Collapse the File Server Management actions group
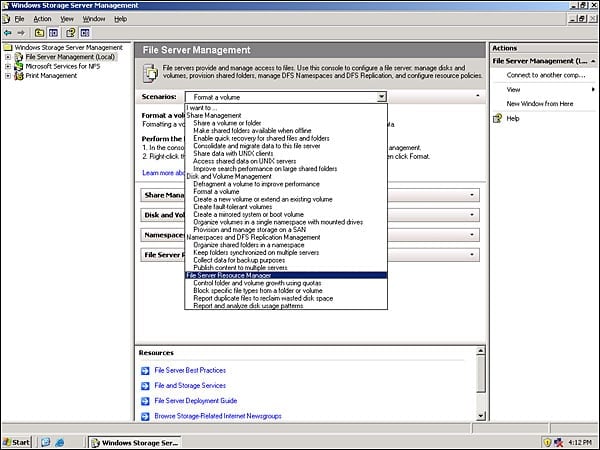The width and height of the screenshot is (600, 450). [593, 61]
